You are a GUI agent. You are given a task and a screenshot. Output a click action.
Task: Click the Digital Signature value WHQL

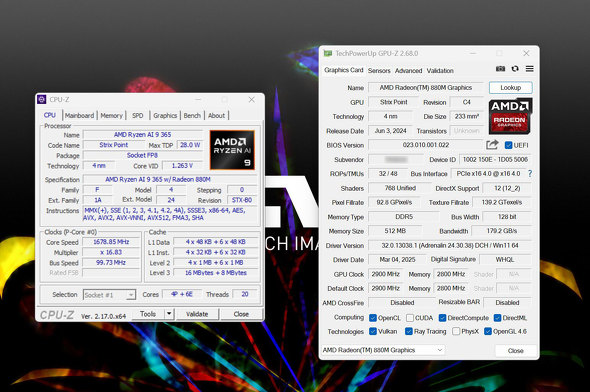tap(505, 260)
